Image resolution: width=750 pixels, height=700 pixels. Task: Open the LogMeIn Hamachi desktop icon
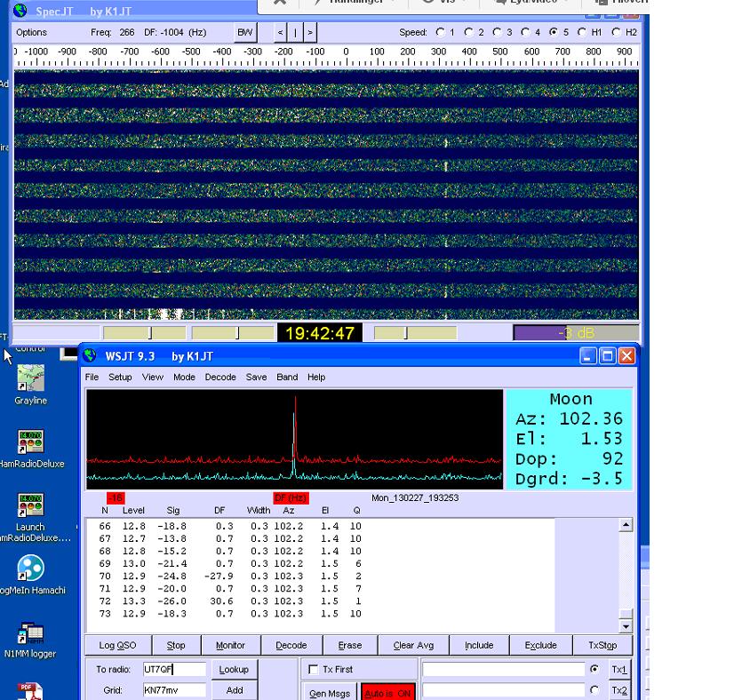[x=30, y=574]
